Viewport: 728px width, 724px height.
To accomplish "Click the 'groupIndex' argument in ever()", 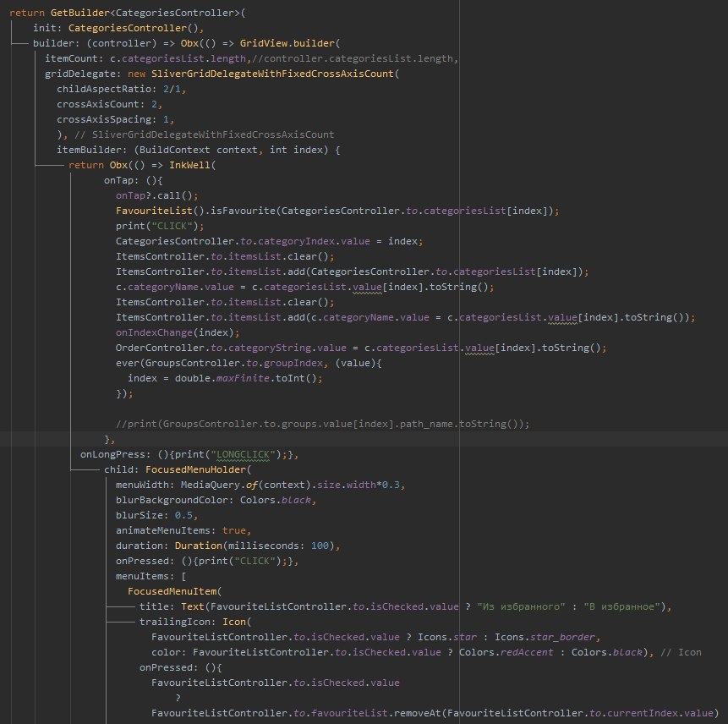I will click(293, 363).
